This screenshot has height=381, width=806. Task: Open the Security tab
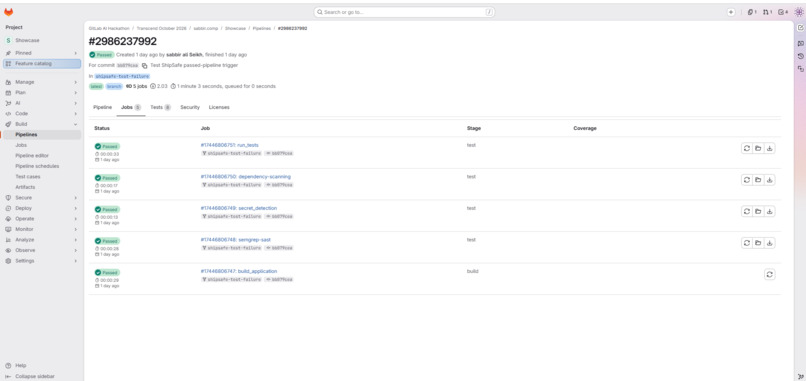click(x=190, y=107)
